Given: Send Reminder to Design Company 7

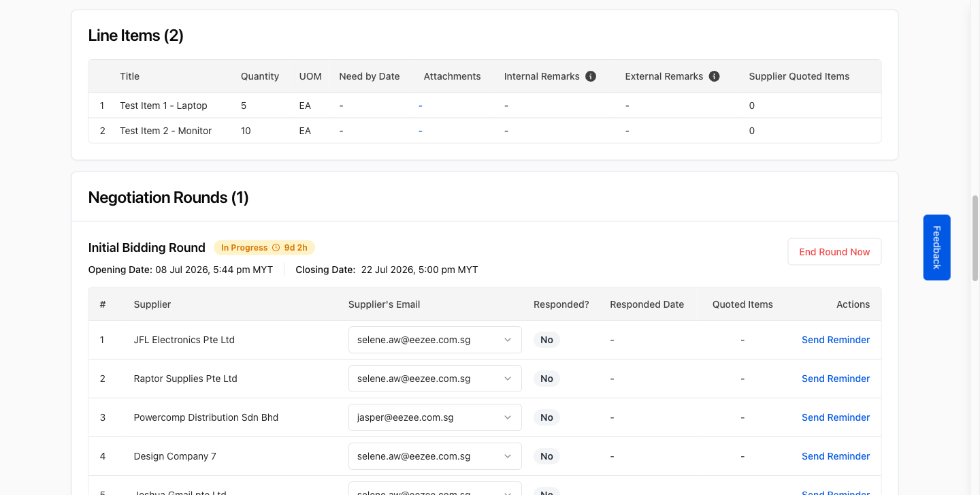Looking at the screenshot, I should (836, 456).
